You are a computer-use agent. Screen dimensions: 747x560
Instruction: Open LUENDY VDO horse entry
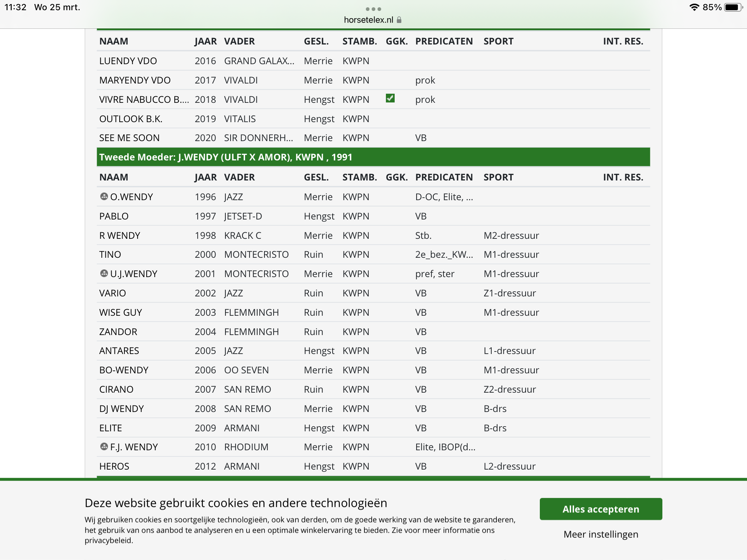128,61
